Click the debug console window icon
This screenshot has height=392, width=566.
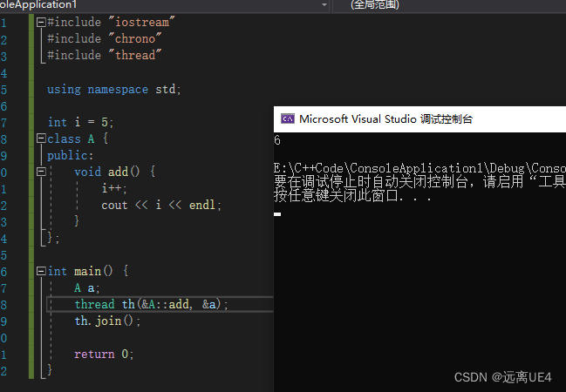click(x=288, y=118)
